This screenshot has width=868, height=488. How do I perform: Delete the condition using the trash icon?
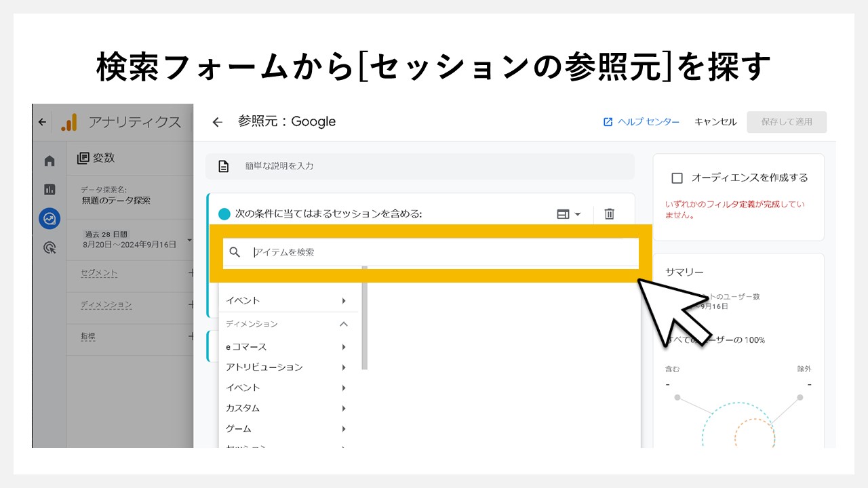tap(609, 213)
